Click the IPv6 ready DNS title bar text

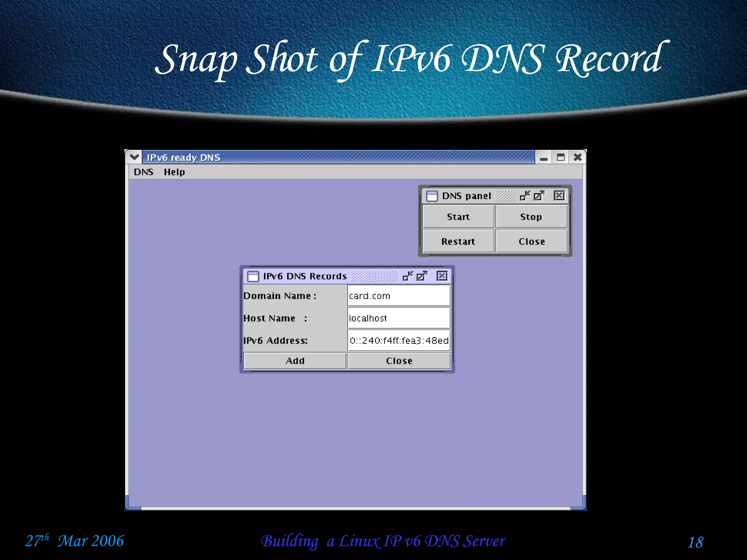(183, 157)
